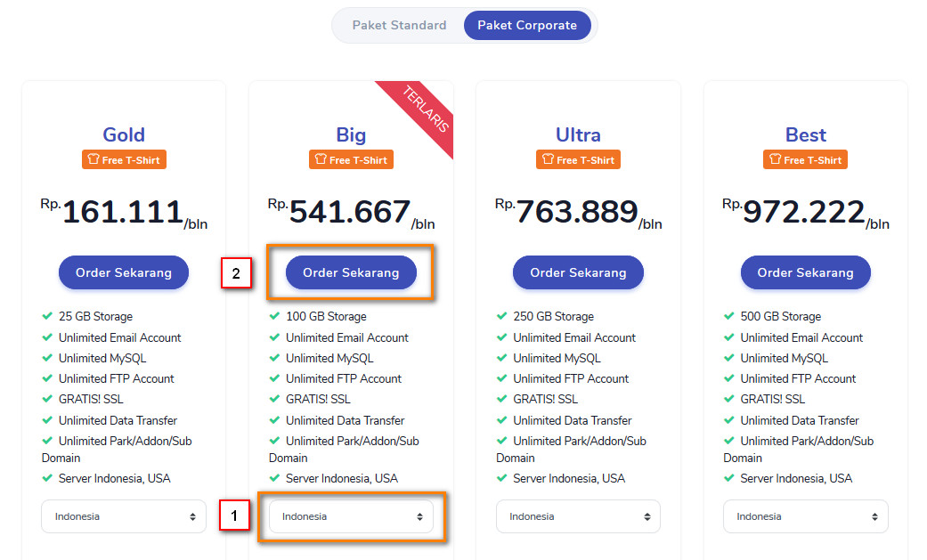Image resolution: width=927 pixels, height=560 pixels.
Task: Click Order Sekarang for the Big plan
Action: [351, 272]
